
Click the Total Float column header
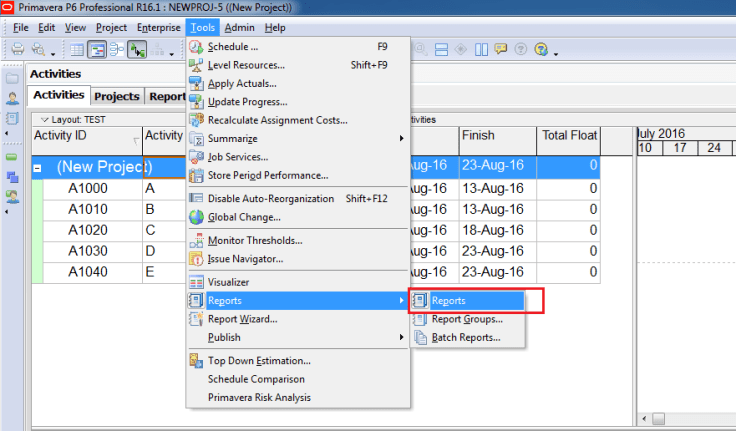tap(568, 140)
